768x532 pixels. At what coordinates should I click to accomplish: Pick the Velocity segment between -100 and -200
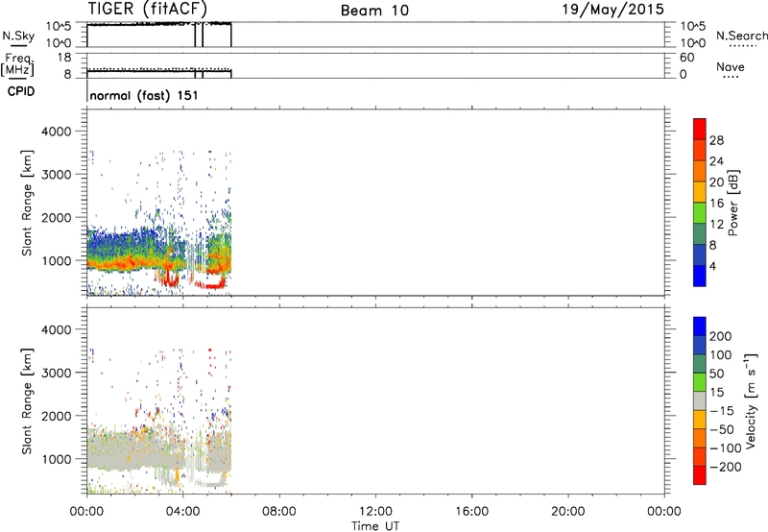tap(700, 457)
